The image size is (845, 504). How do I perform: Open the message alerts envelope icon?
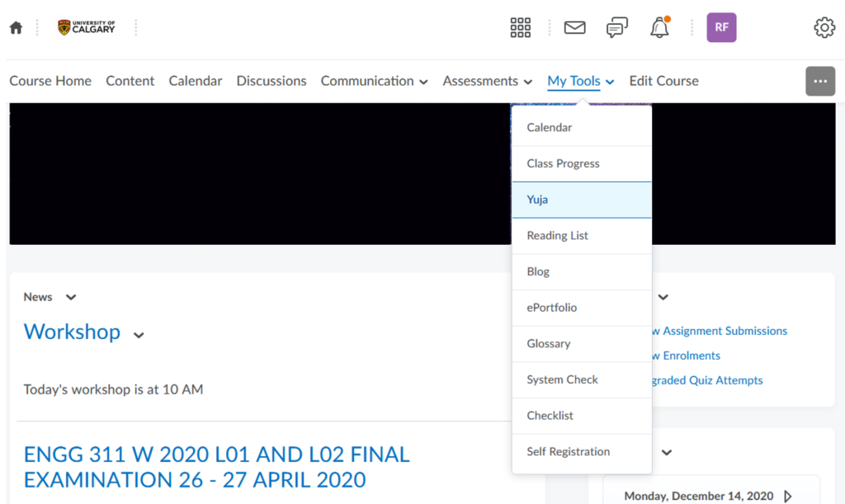click(574, 27)
